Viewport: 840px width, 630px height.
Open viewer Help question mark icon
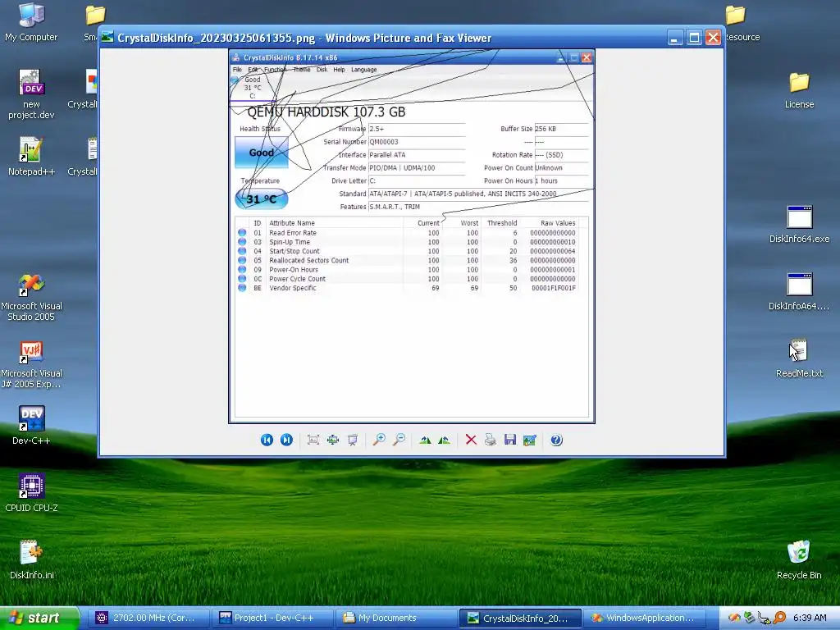coord(557,440)
